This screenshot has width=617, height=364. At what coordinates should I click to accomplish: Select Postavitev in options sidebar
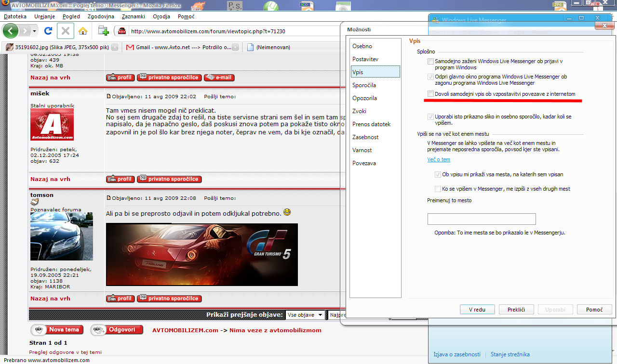point(375,59)
